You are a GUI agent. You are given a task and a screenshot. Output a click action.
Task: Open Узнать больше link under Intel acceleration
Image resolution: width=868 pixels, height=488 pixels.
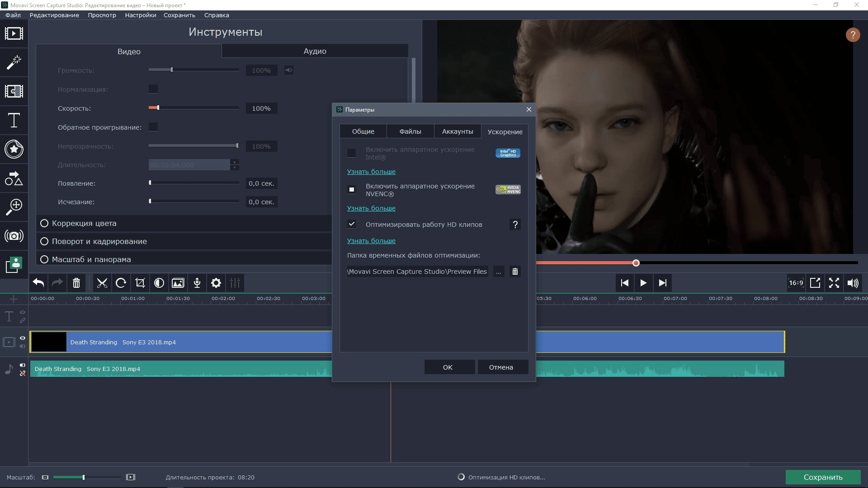371,172
